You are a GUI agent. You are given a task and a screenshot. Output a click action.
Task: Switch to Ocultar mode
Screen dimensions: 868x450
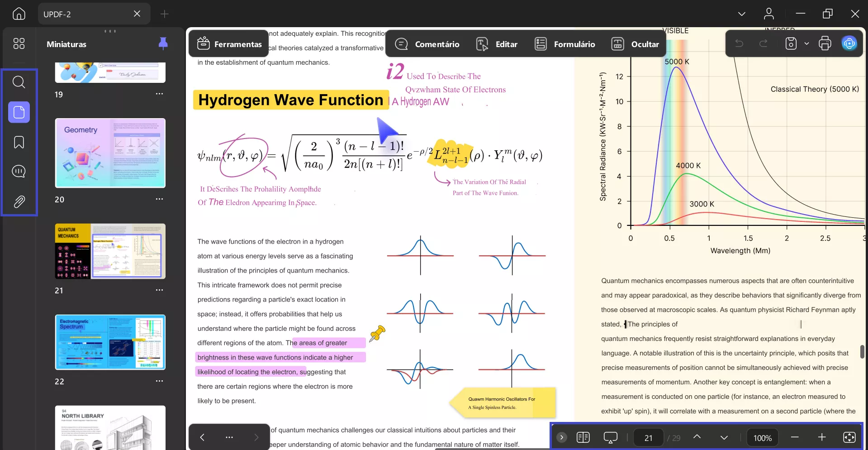[x=635, y=44]
